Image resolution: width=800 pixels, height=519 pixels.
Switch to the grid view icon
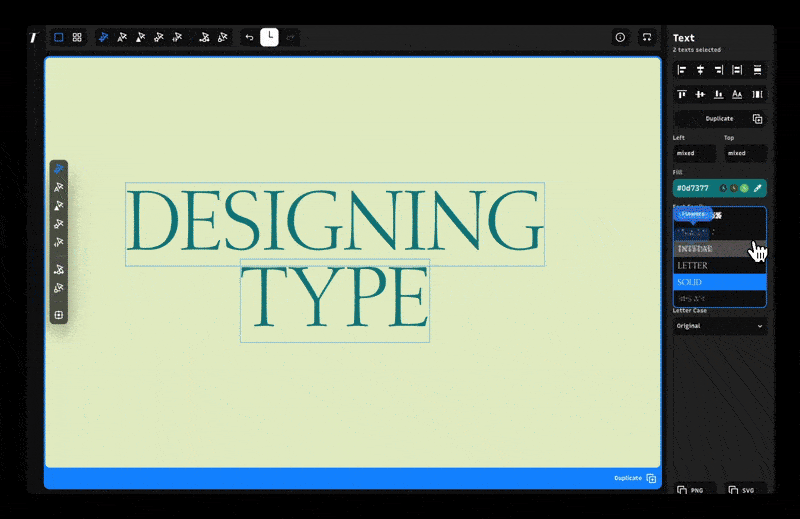pos(77,37)
